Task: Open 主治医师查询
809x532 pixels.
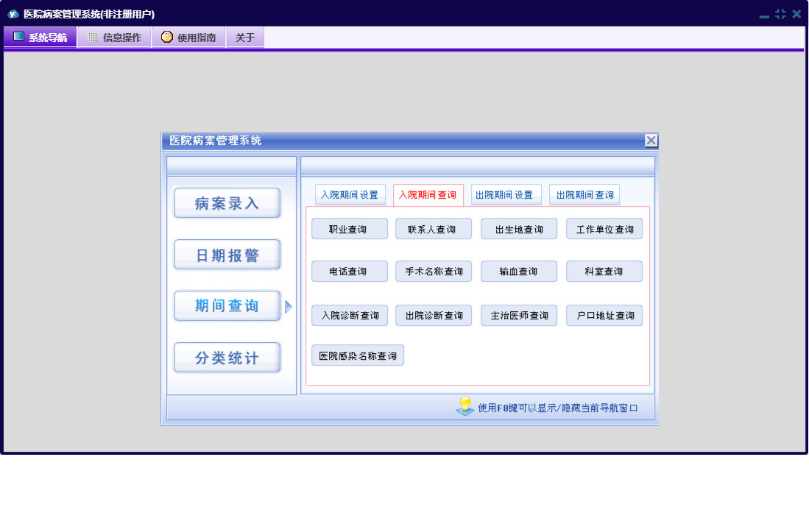Action: (518, 316)
